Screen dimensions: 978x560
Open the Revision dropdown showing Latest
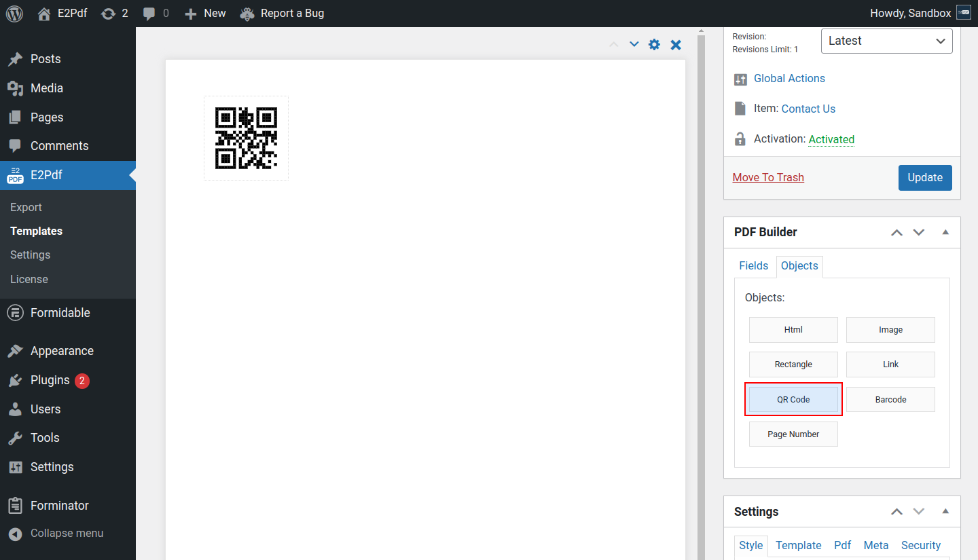point(886,41)
